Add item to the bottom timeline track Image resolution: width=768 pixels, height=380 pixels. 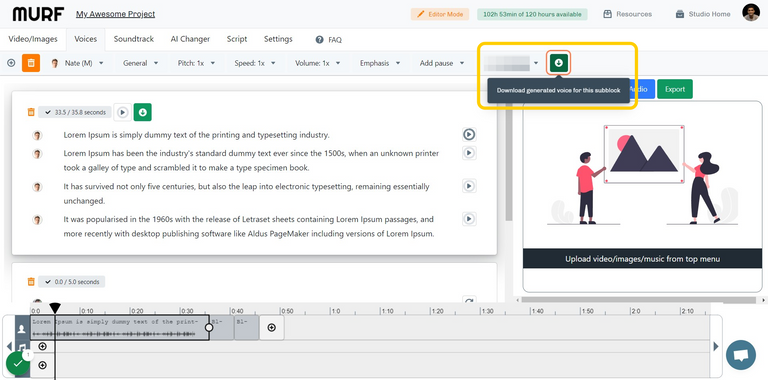tap(42, 365)
